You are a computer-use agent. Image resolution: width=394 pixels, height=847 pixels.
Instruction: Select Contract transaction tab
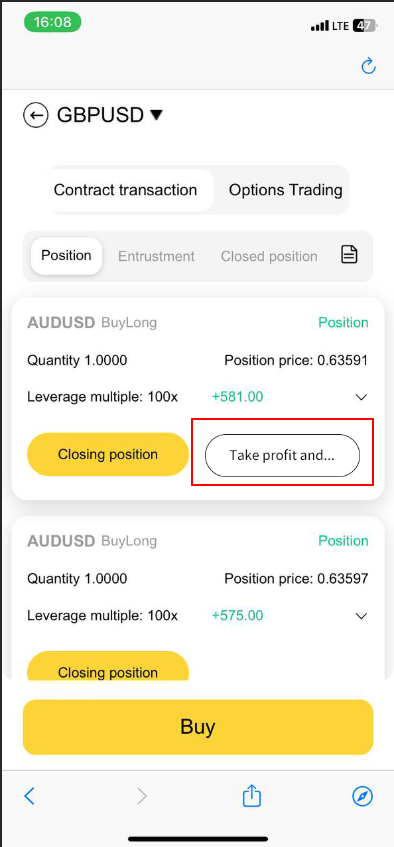point(125,190)
